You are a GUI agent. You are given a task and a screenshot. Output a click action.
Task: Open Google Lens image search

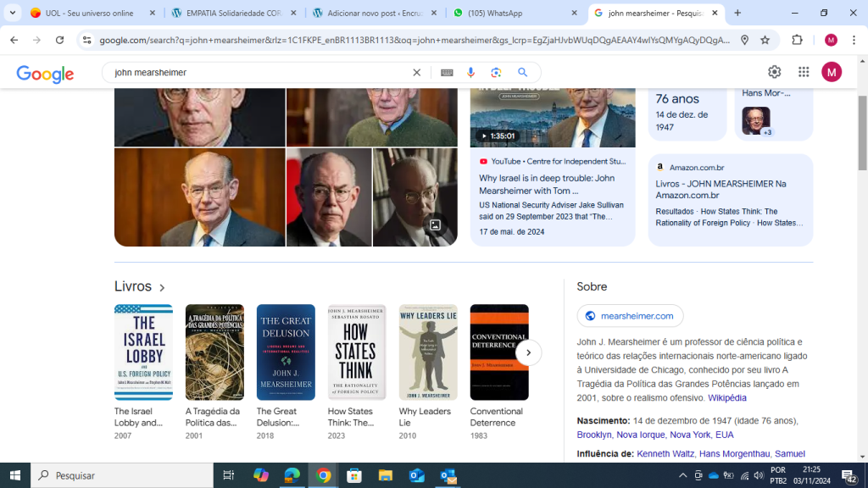point(496,73)
